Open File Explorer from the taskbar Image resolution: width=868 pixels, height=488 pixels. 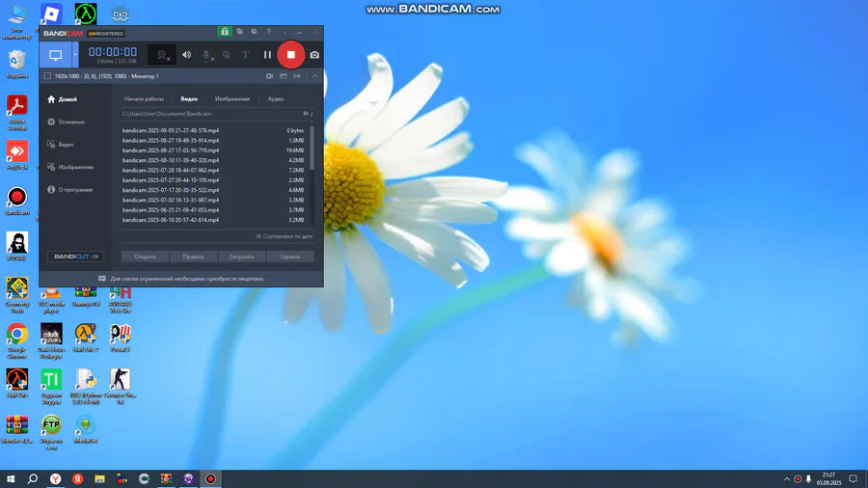pyautogui.click(x=99, y=479)
